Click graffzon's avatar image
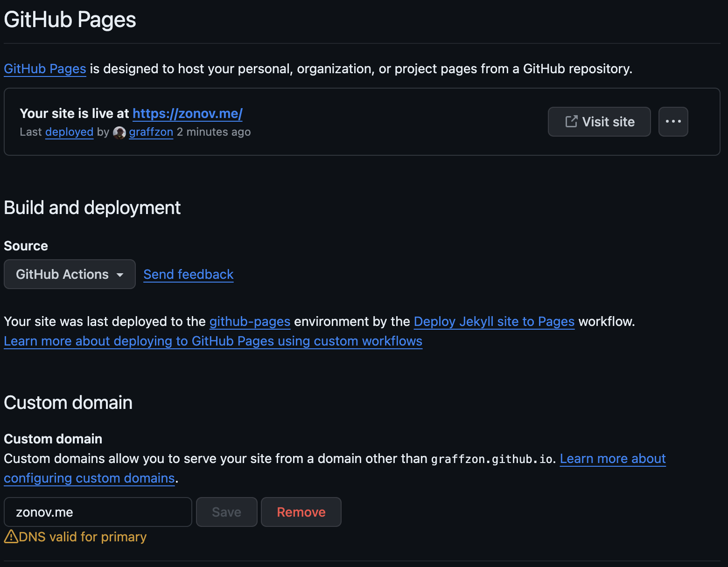 (x=119, y=133)
